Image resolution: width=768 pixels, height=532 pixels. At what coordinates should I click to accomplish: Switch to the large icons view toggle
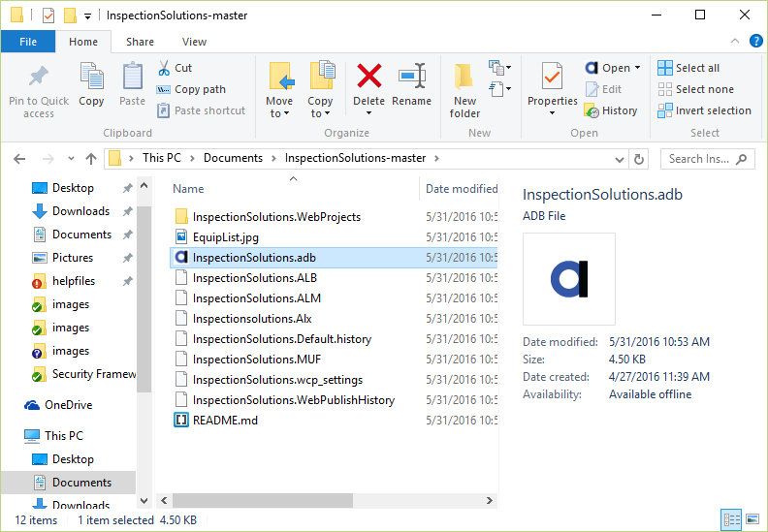pos(752,519)
